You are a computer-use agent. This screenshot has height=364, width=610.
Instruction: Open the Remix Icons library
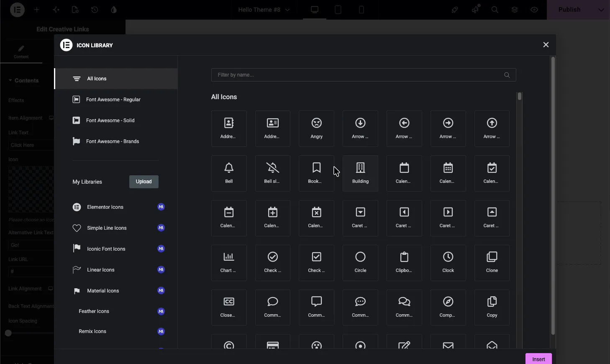click(x=116, y=331)
